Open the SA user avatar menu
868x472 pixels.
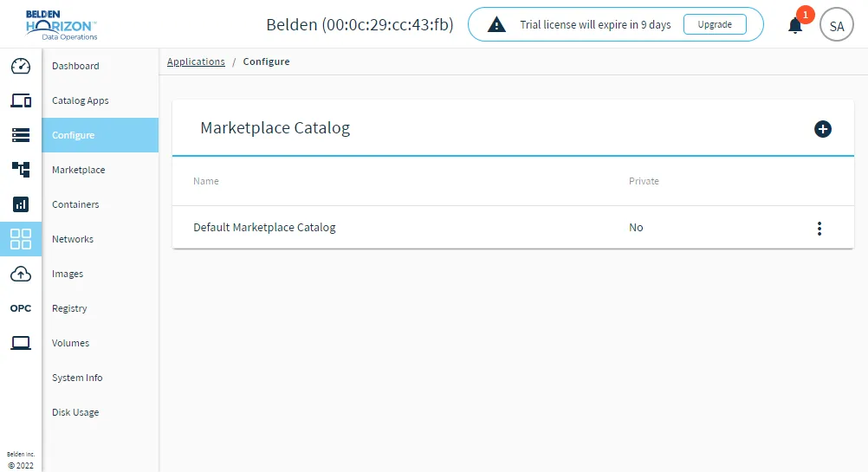(837, 25)
